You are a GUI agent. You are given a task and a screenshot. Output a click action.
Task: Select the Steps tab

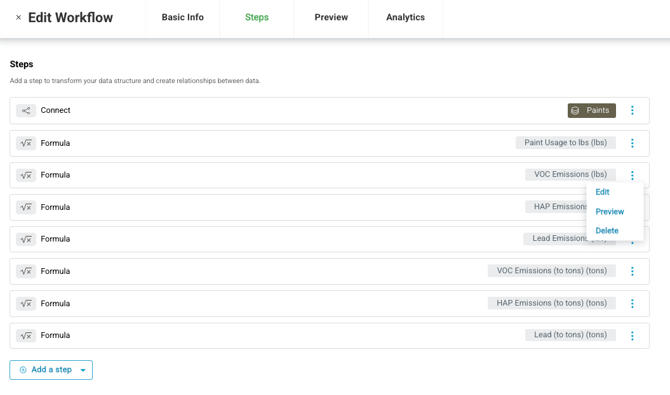(x=257, y=18)
